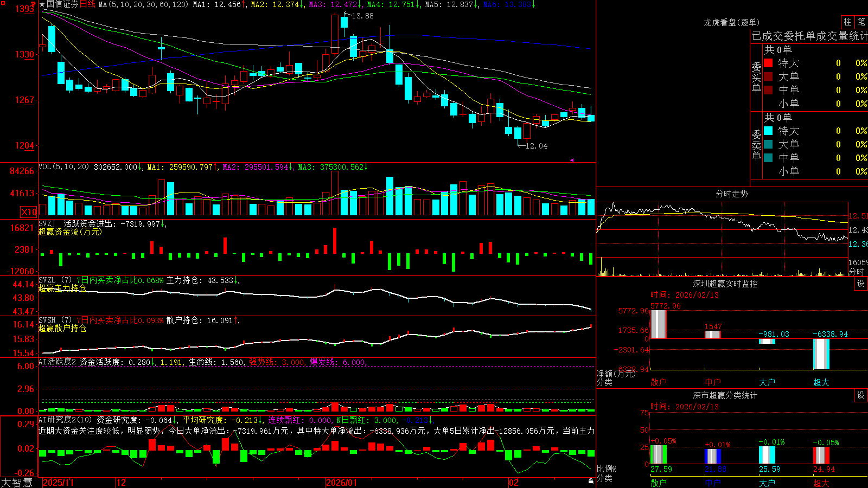Click the SVZL (7) indicator label

click(x=55, y=280)
